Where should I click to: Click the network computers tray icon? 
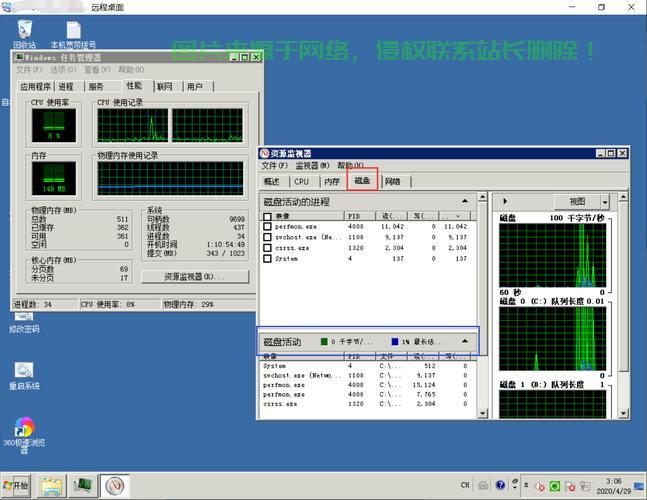coord(585,486)
